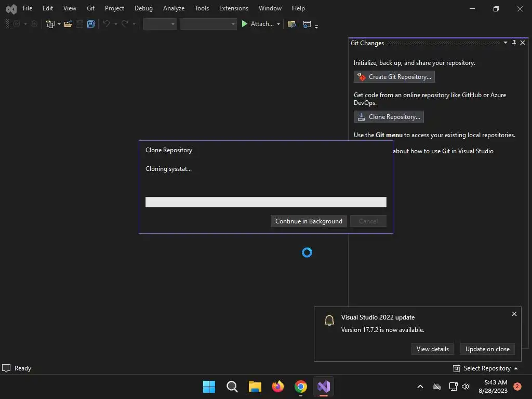Screen dimensions: 532x399
Task: Expand the Undo history dropdown arrow
Action: point(116,24)
